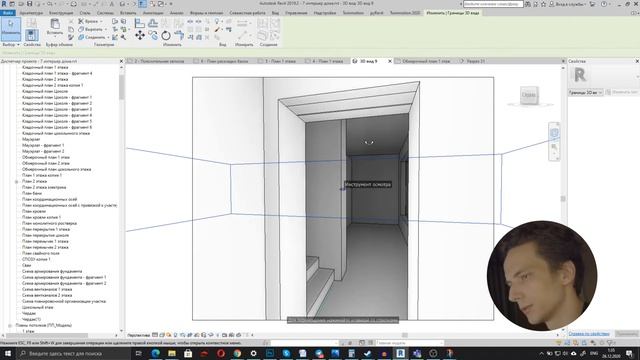
Task: Open the type selector dropdown Границы 3D вида
Action: point(586,93)
